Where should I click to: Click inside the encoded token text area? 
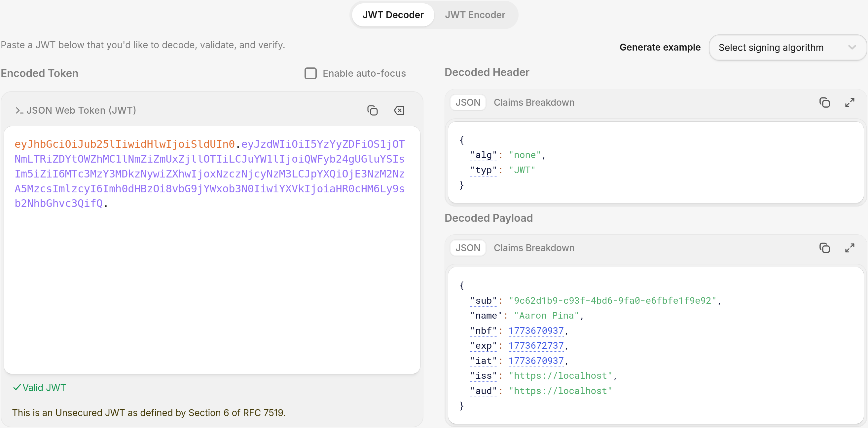coord(212,287)
